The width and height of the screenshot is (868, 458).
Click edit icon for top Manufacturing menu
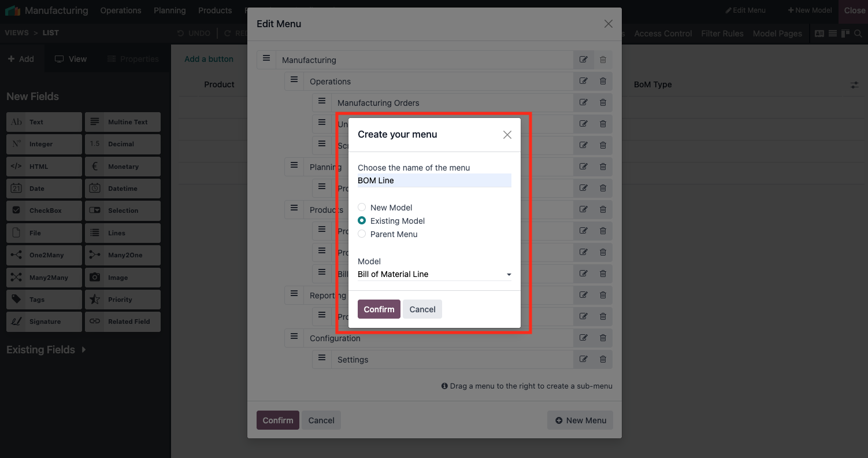click(584, 60)
